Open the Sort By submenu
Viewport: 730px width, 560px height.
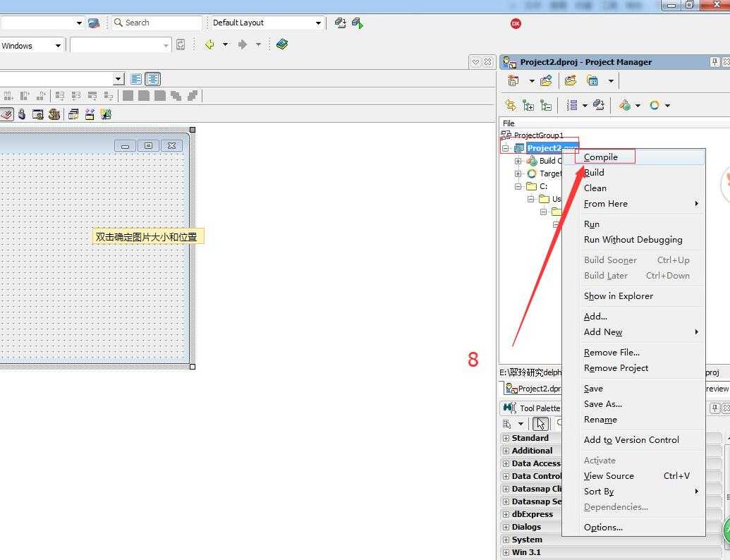[x=633, y=491]
